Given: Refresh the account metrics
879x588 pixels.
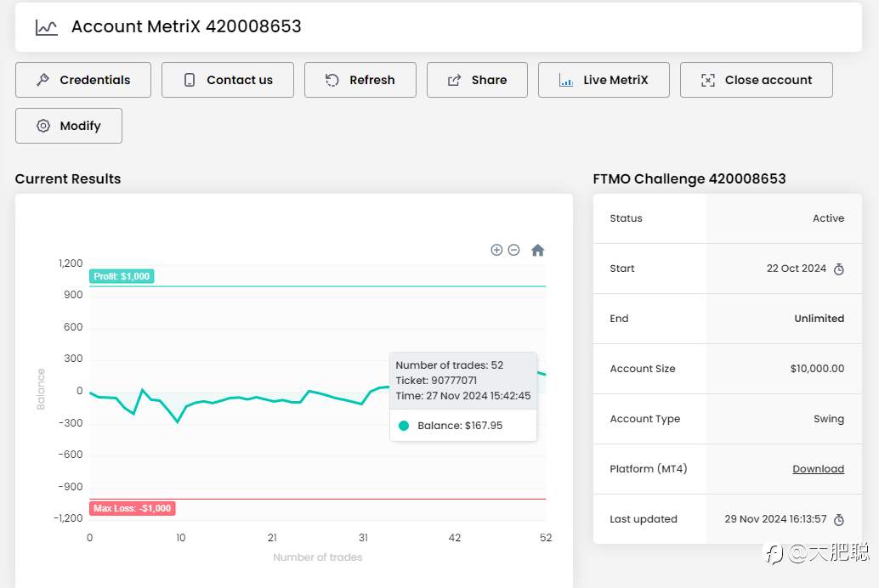Looking at the screenshot, I should click(x=360, y=80).
